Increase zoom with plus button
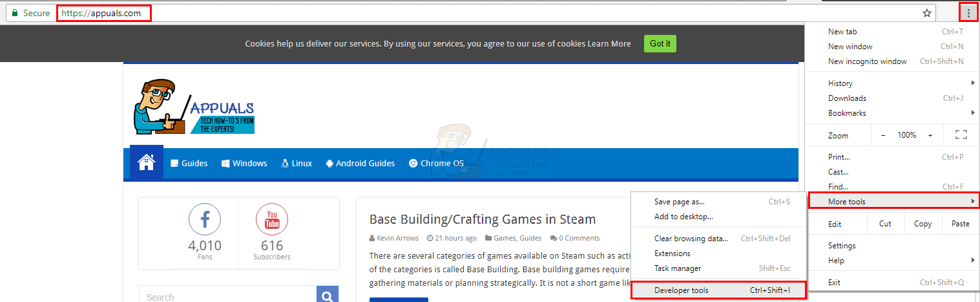 click(930, 135)
